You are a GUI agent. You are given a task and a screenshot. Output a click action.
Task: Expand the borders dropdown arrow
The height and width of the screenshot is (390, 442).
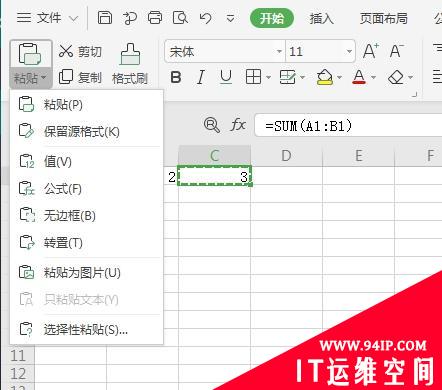click(x=269, y=78)
